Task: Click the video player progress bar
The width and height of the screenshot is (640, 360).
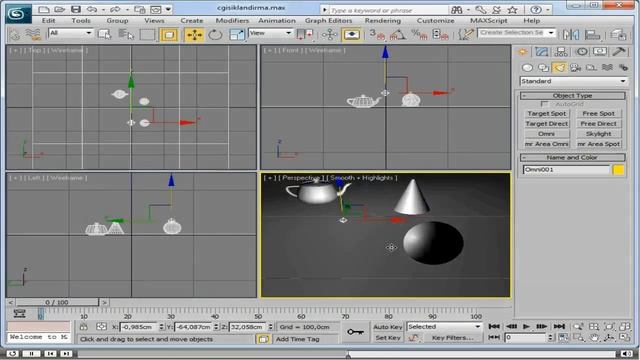Action: (346, 354)
